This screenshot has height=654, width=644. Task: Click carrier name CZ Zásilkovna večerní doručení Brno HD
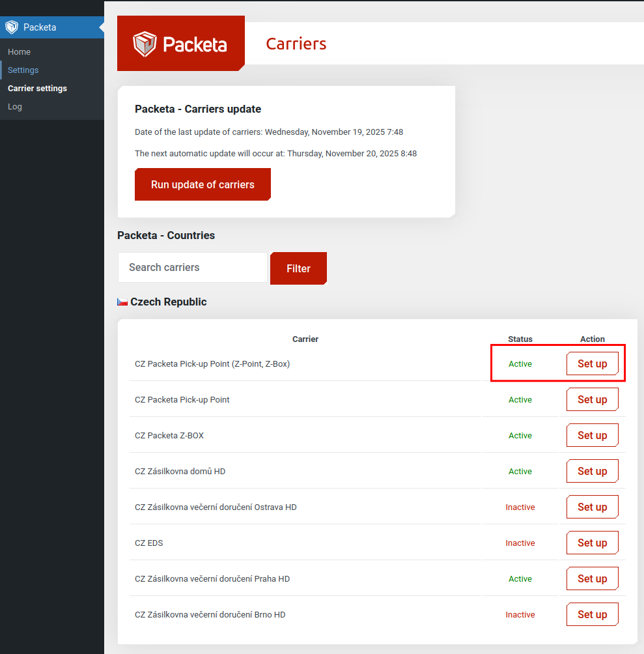tap(210, 615)
